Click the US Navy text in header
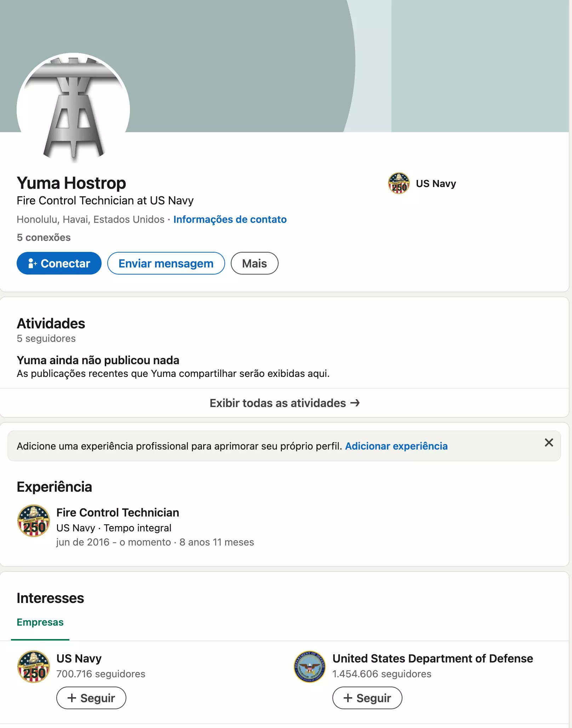Image resolution: width=572 pixels, height=728 pixels. pos(436,184)
